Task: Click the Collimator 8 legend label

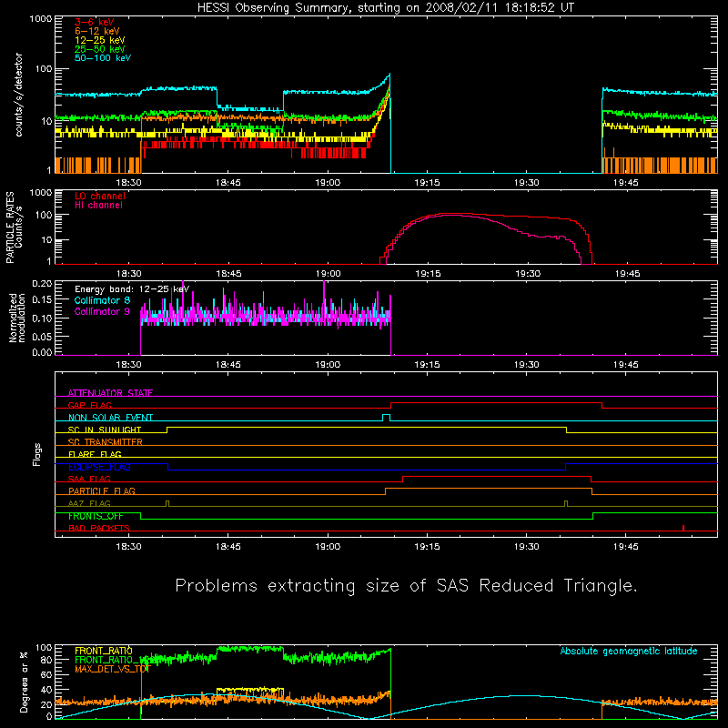Action: 102,300
